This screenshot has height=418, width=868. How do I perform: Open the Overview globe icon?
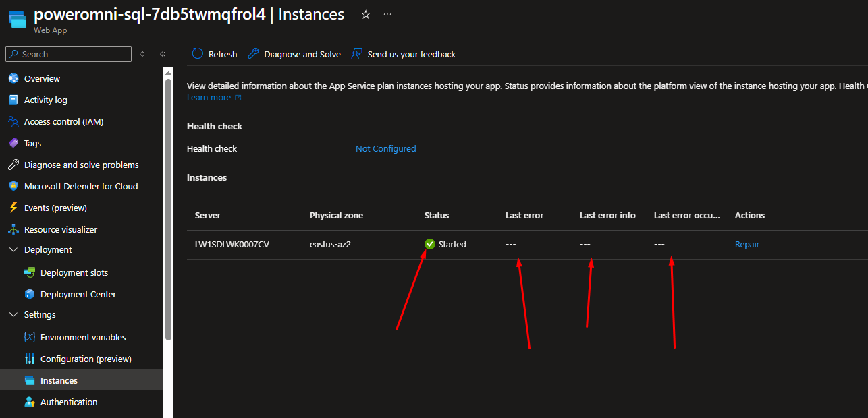[x=13, y=79]
